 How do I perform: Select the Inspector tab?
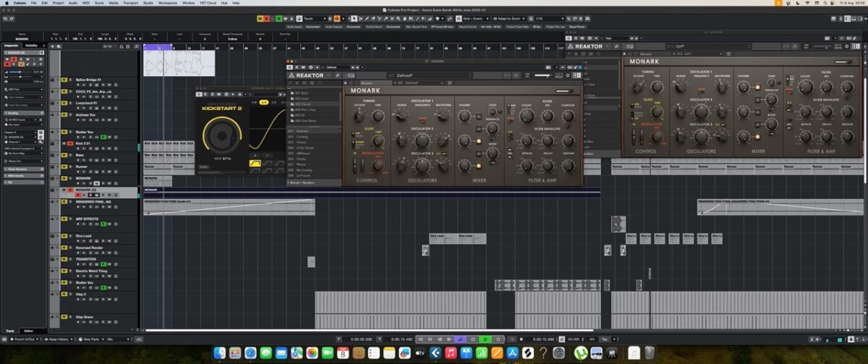12,46
